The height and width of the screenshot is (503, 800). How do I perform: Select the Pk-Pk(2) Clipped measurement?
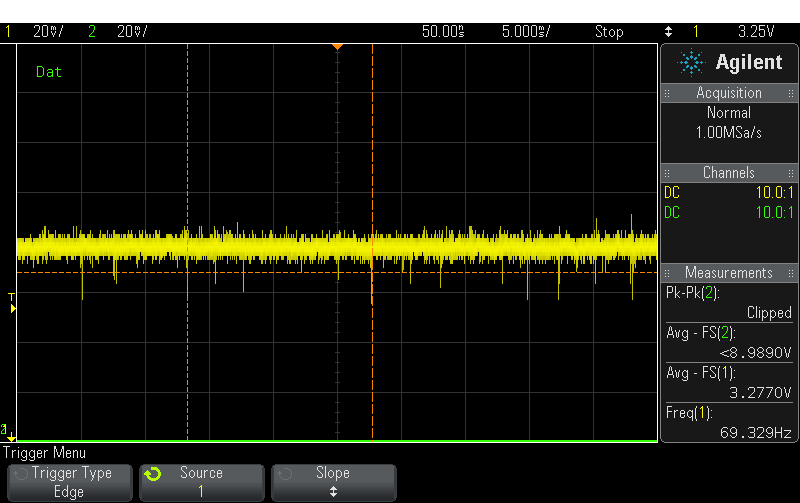(729, 303)
